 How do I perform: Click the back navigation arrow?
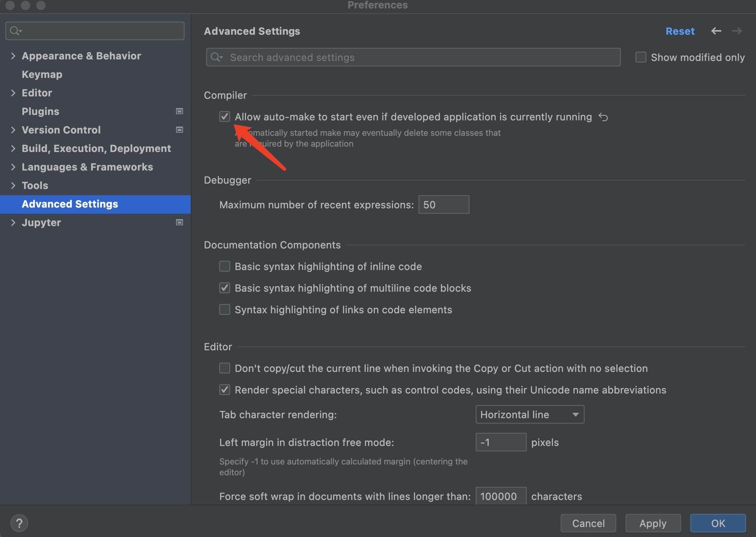tap(716, 31)
